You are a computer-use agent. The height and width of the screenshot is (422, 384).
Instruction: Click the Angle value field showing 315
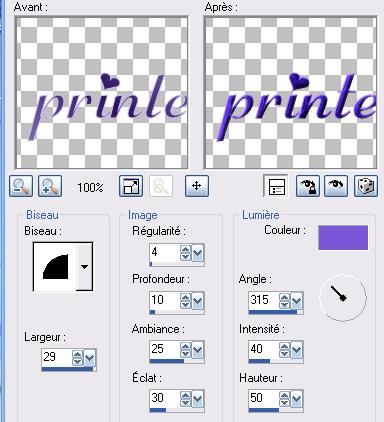pyautogui.click(x=264, y=300)
